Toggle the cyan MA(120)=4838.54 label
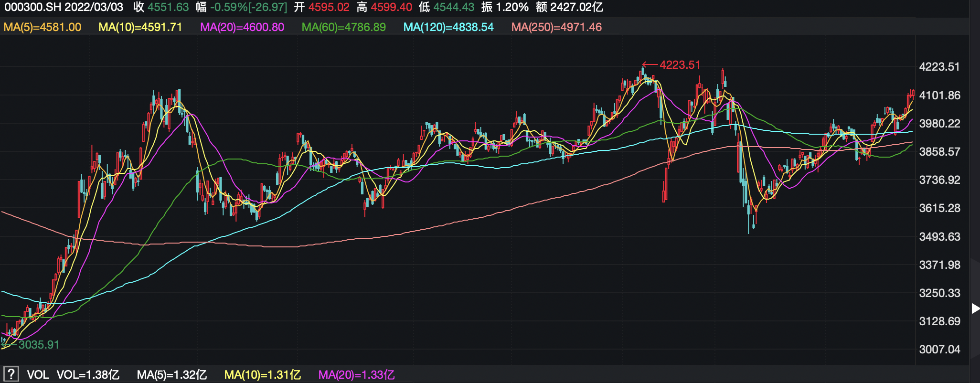 [x=448, y=27]
